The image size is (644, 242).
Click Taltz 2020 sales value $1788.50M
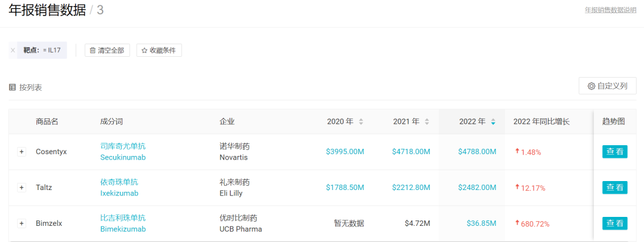(x=345, y=188)
